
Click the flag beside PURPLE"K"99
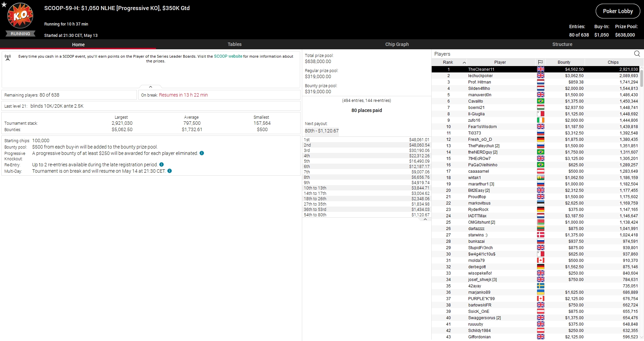click(540, 298)
